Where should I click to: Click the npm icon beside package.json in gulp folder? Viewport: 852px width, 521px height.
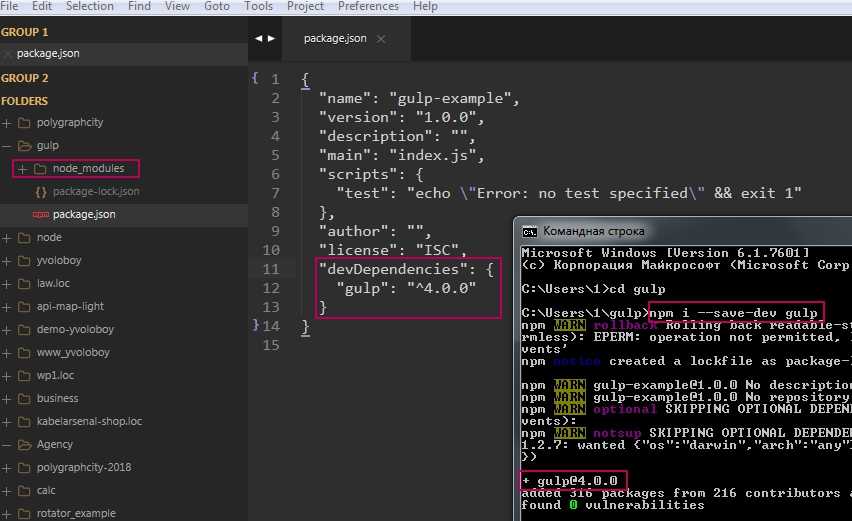tap(40, 214)
